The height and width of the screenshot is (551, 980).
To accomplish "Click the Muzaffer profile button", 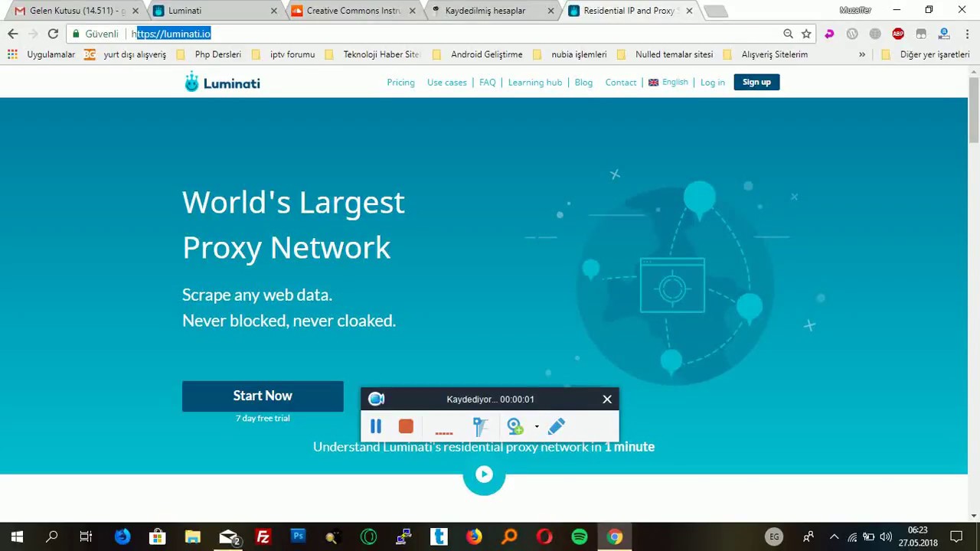I will 855,10.
